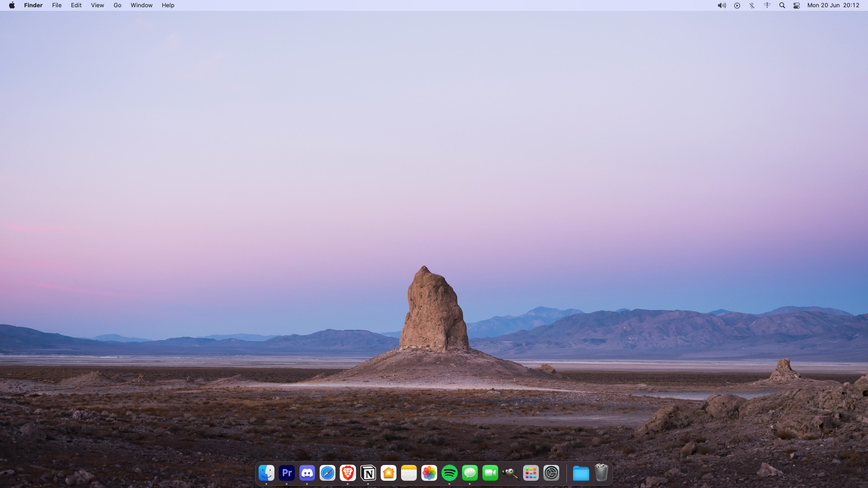Open Notion from the Dock

coord(368,473)
